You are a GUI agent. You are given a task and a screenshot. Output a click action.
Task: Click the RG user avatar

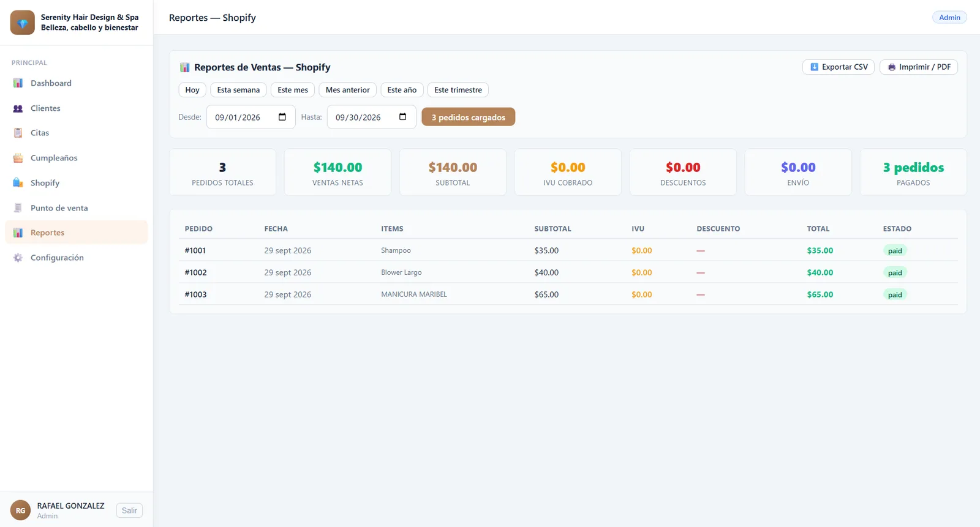pyautogui.click(x=20, y=510)
